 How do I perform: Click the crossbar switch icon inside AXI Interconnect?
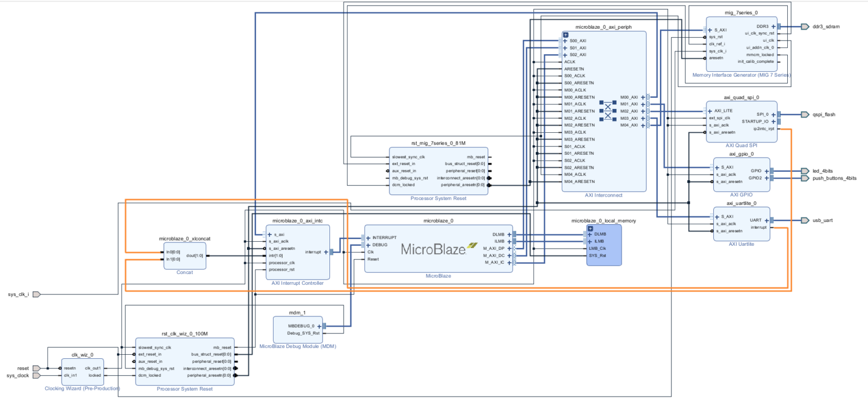(607, 111)
